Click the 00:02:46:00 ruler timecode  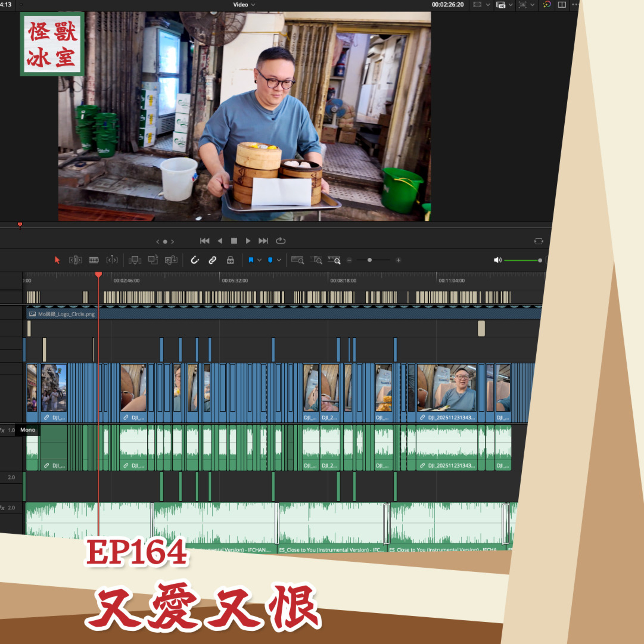coord(127,281)
